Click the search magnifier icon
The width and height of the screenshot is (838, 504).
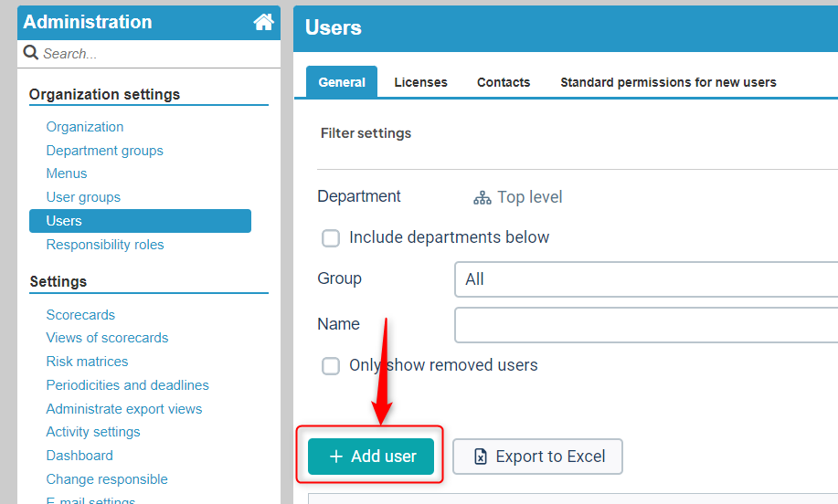(x=30, y=52)
